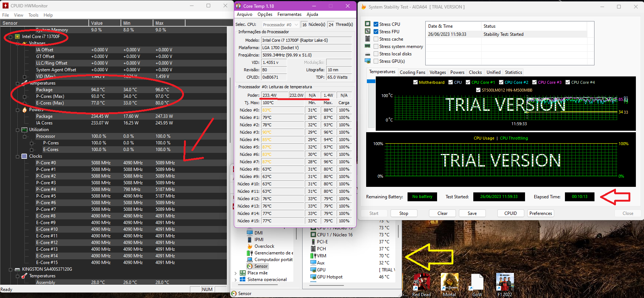Expand the Placa mãe tree node

coord(236,273)
